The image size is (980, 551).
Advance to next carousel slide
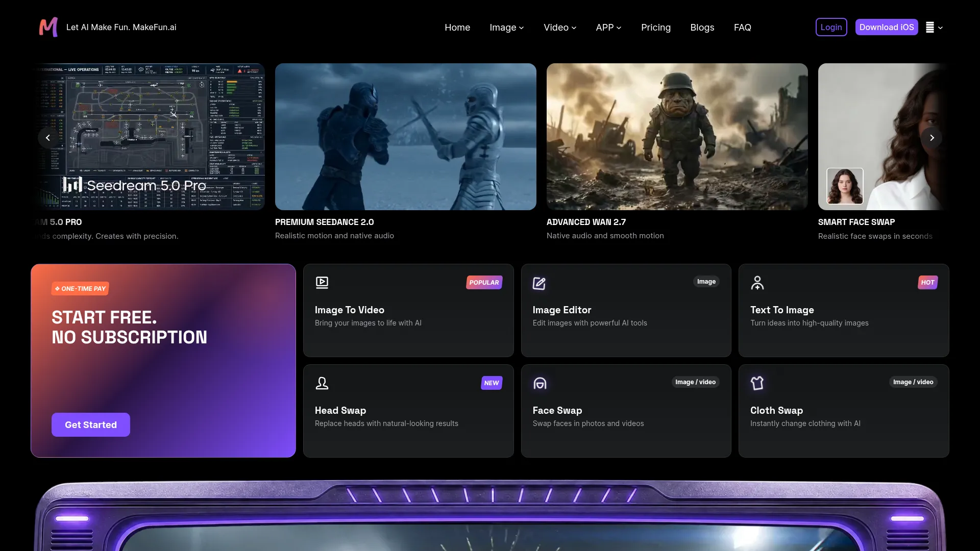pos(932,138)
